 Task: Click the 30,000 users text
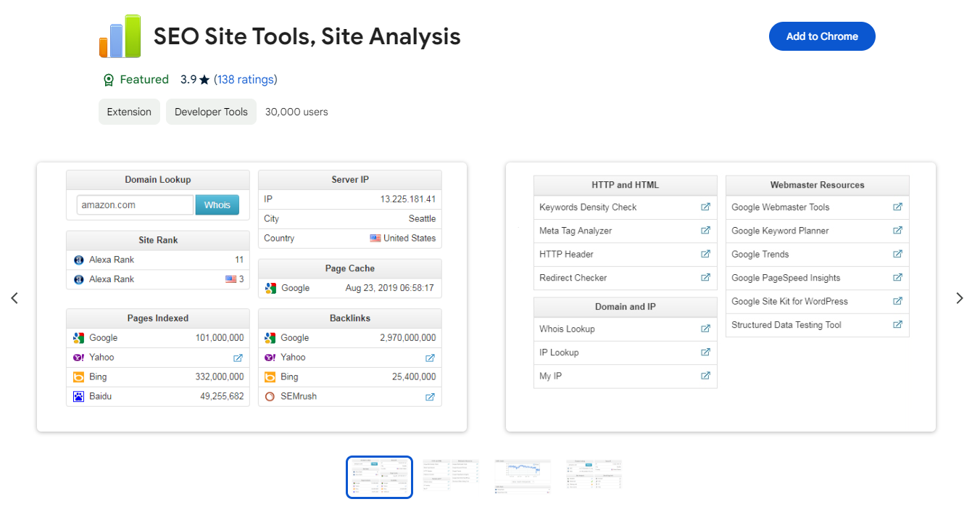pyautogui.click(x=296, y=112)
